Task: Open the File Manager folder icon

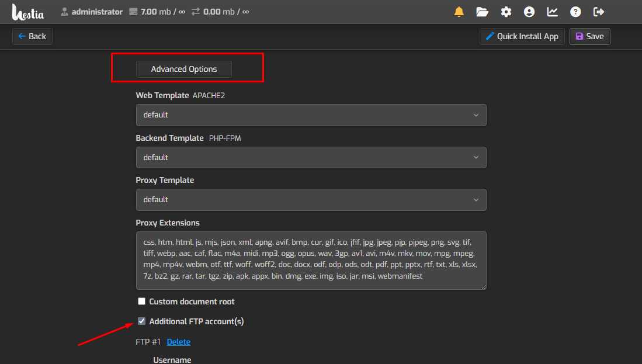Action: coord(482,12)
